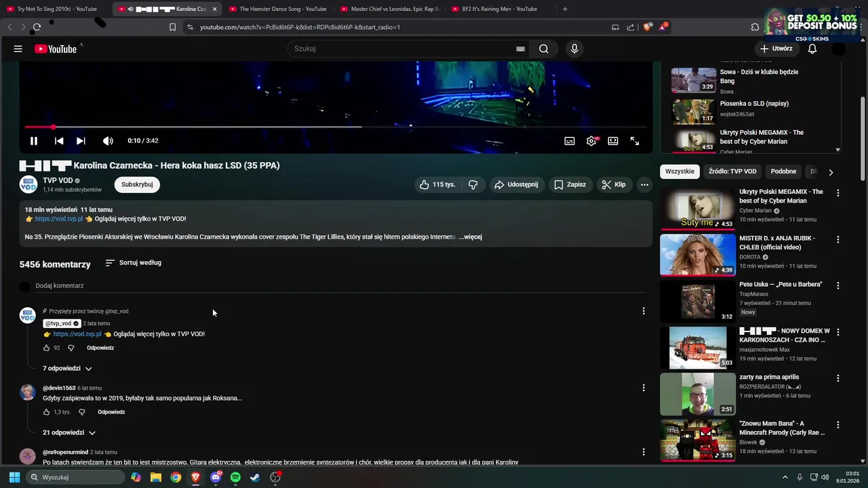The width and height of the screenshot is (868, 488).
Task: Dislike the pinned tvp_vod comment
Action: [71, 348]
